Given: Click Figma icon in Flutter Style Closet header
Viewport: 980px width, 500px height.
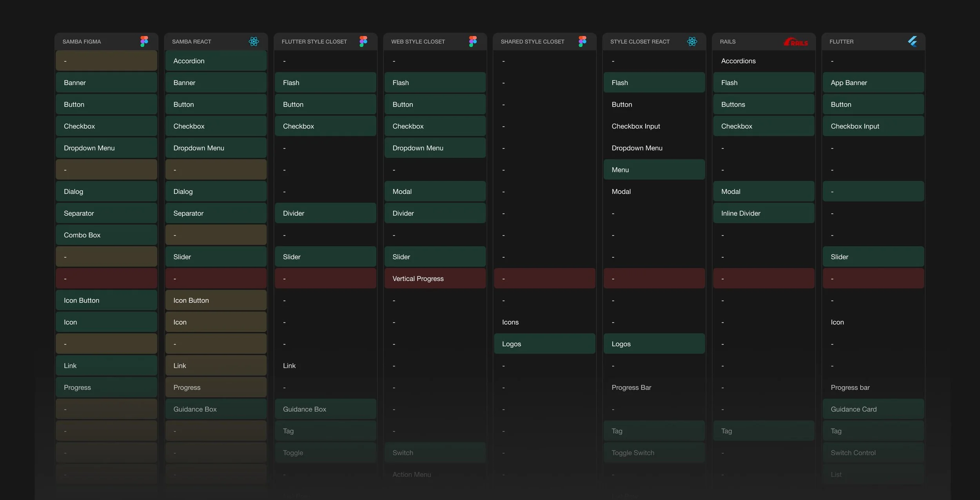Looking at the screenshot, I should pyautogui.click(x=363, y=42).
